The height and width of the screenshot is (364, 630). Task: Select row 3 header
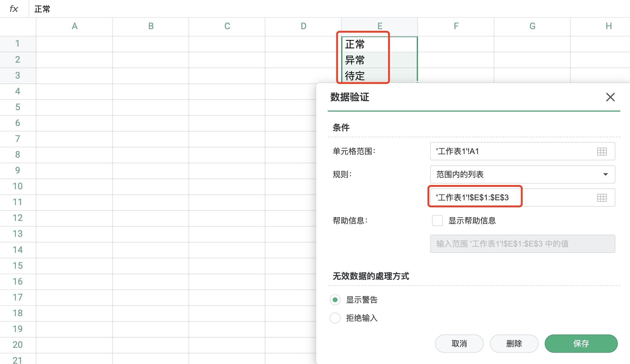[x=18, y=75]
